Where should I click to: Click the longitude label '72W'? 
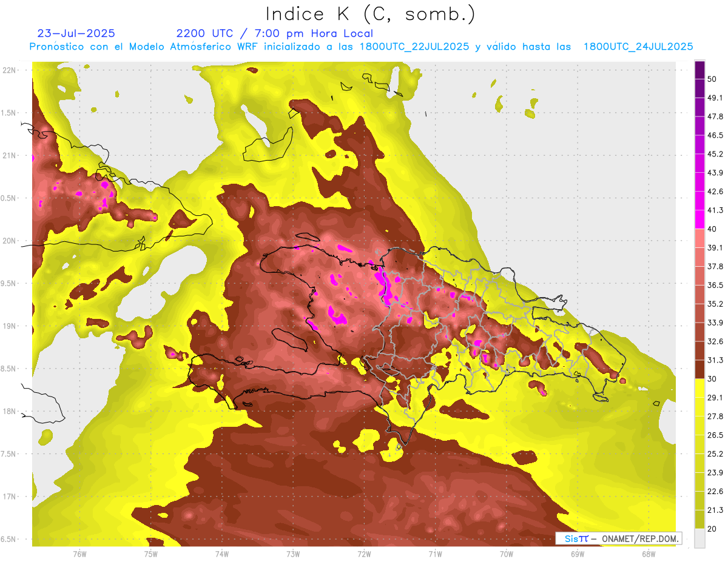pyautogui.click(x=364, y=554)
